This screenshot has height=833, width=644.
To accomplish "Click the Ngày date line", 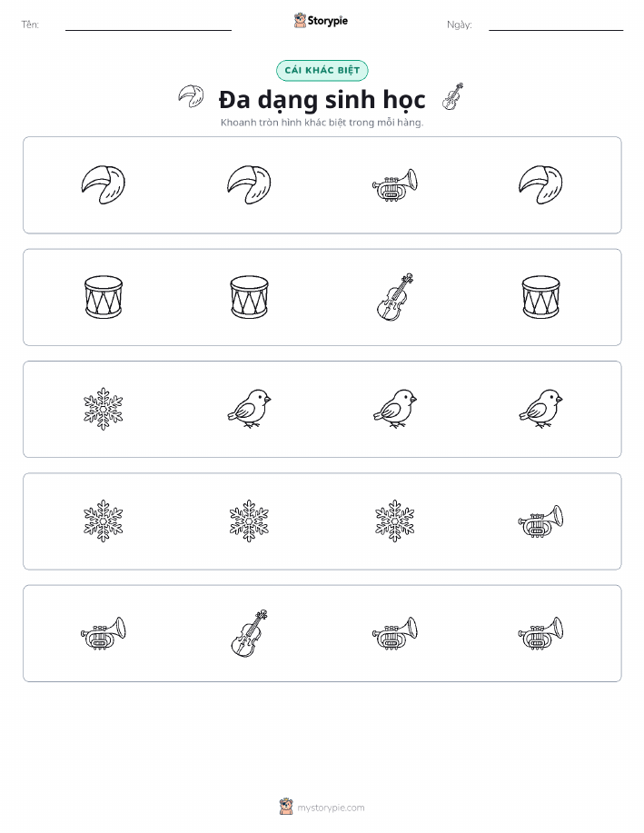I will pos(556,25).
